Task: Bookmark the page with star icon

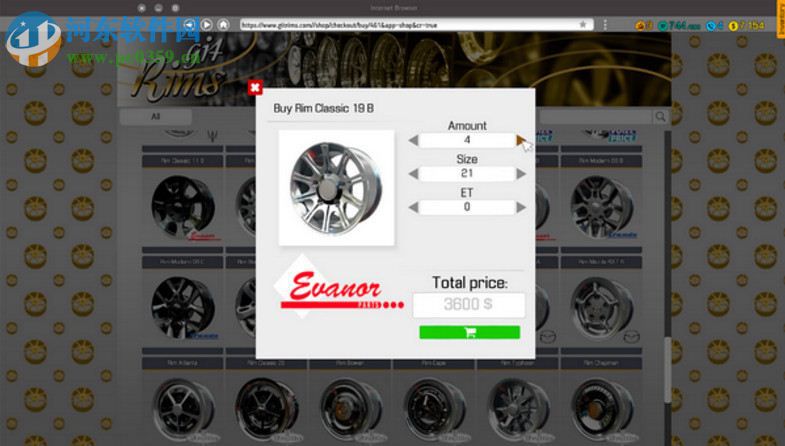Action: (x=583, y=25)
